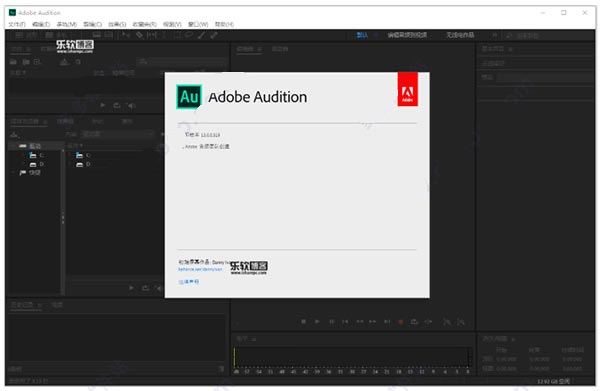Click the media browser preview play button
This screenshot has width=600, height=391.
(x=131, y=288)
